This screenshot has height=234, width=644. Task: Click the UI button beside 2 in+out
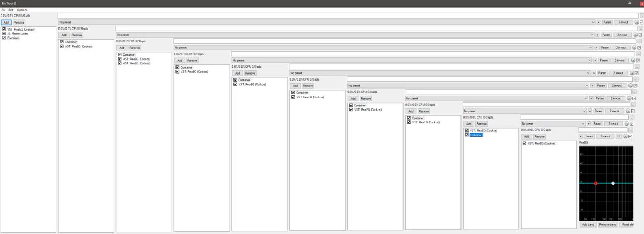[x=619, y=136]
